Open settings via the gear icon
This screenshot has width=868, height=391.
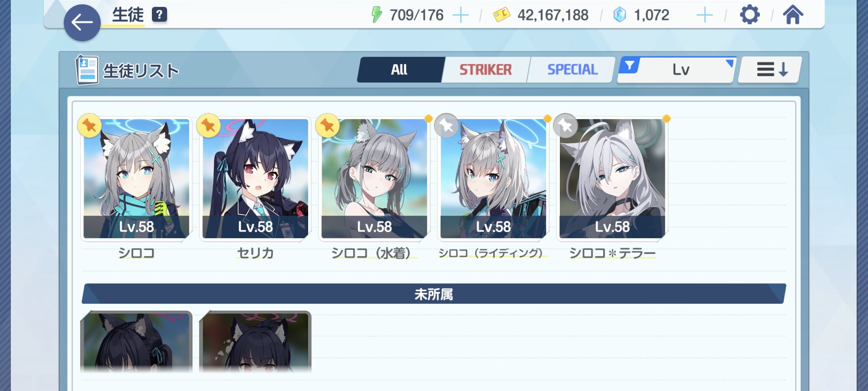pos(750,15)
